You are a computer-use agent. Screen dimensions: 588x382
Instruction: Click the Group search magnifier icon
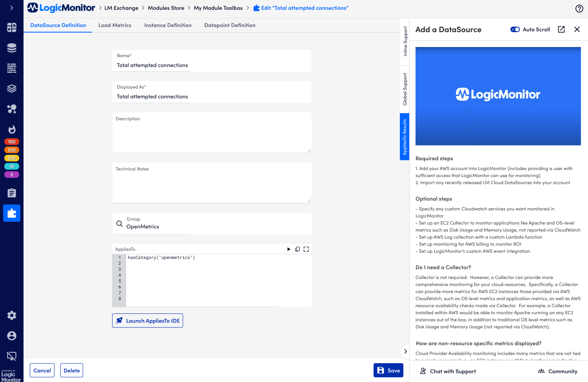[x=120, y=224]
